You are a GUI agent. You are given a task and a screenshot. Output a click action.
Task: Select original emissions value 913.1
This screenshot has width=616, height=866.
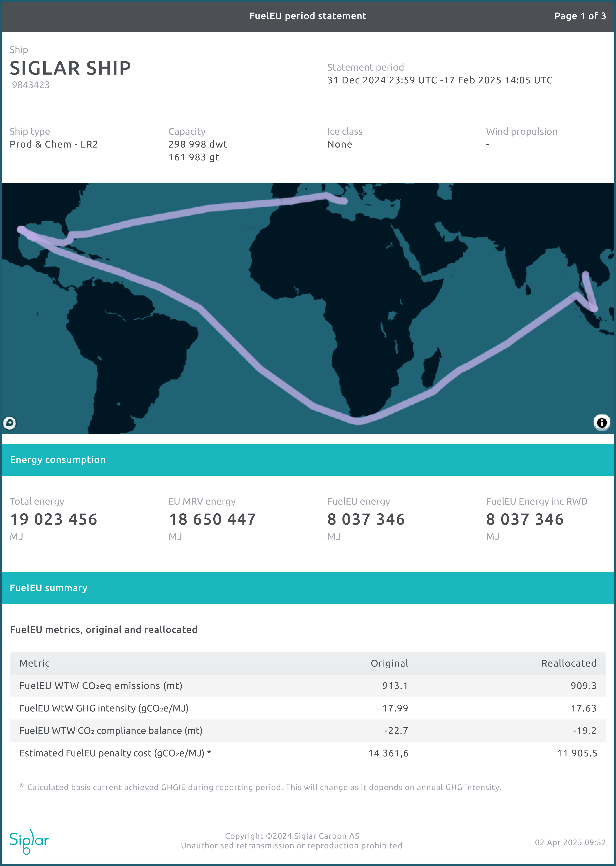pos(395,686)
